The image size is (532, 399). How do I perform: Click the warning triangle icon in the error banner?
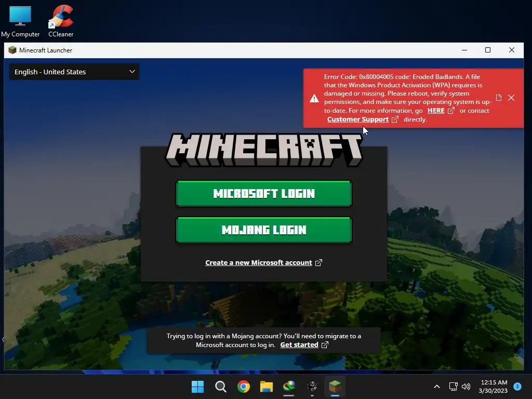[314, 98]
